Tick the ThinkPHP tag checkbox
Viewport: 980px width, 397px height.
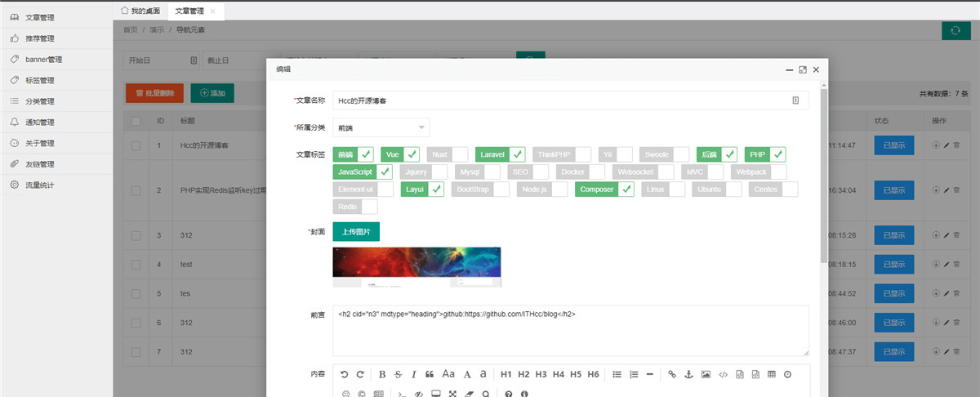coord(582,154)
